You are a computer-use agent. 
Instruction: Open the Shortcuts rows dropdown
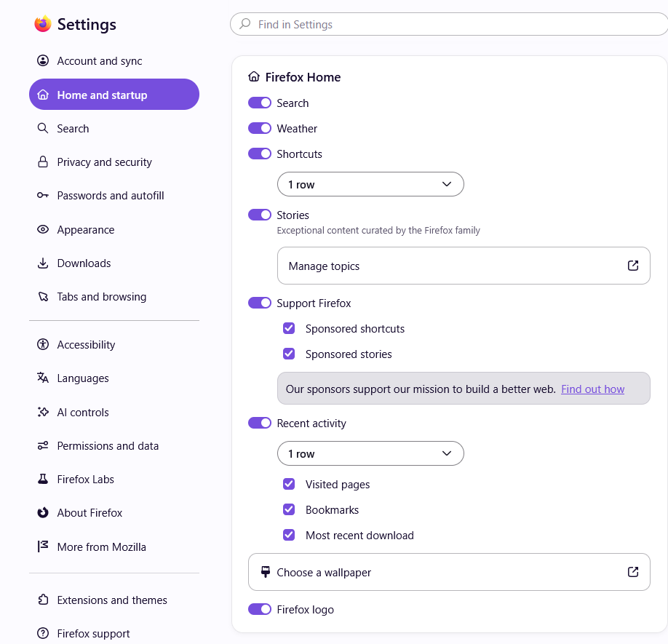tap(370, 184)
